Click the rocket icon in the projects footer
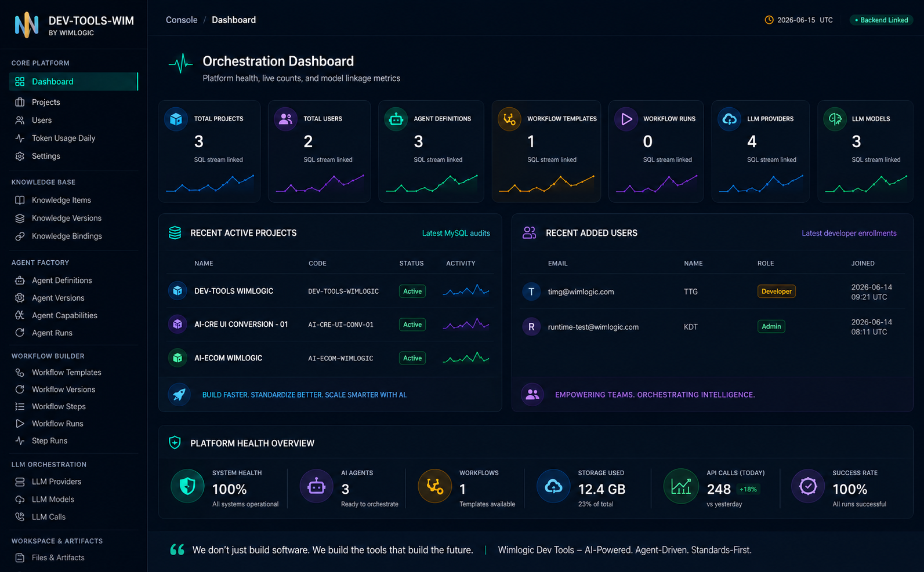 pyautogui.click(x=179, y=395)
